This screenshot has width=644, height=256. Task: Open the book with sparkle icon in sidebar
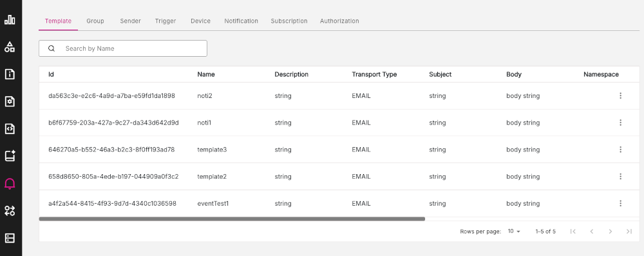pos(10,156)
